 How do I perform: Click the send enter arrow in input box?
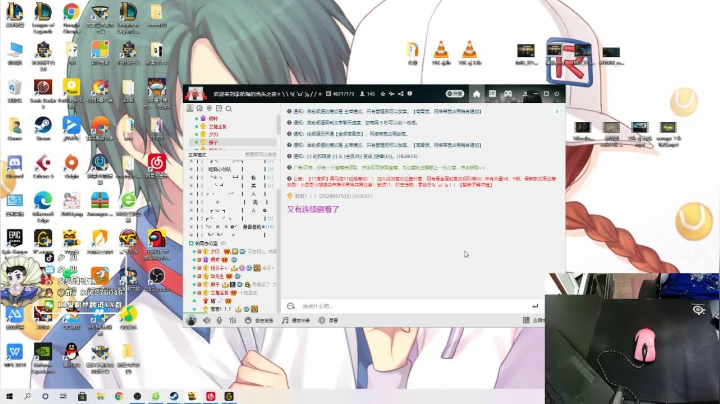click(x=535, y=306)
